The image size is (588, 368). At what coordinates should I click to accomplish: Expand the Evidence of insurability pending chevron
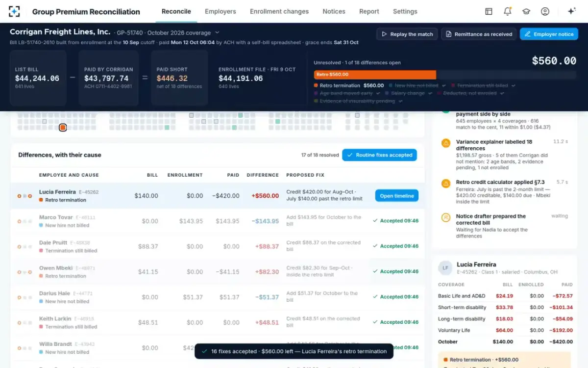coord(401,101)
